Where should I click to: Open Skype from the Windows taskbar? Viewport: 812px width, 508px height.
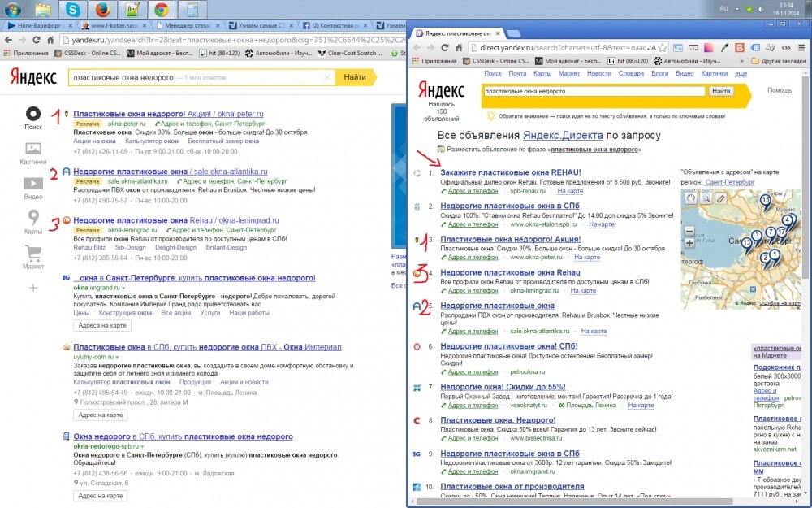pos(73,9)
